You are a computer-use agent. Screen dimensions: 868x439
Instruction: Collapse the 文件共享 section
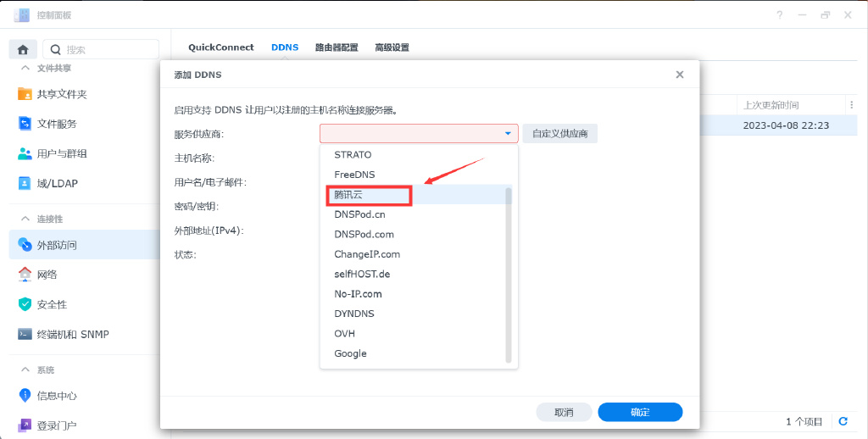[x=25, y=68]
